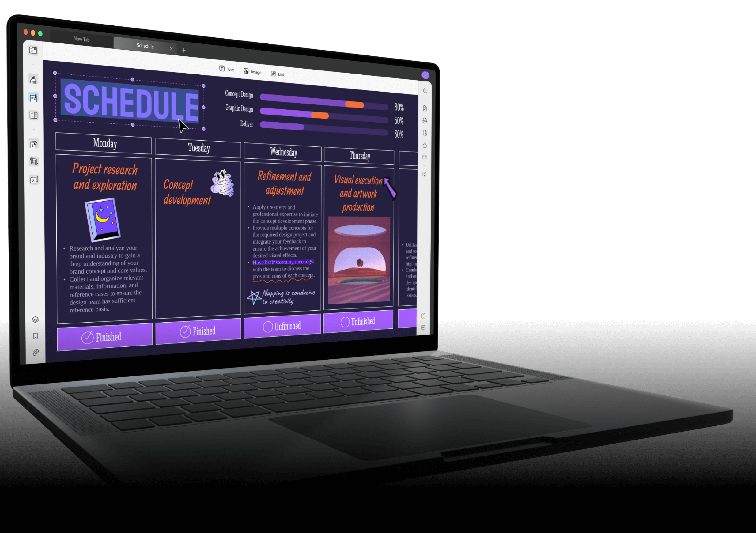756x533 pixels.
Task: Select the Image embed tool icon
Action: click(253, 74)
